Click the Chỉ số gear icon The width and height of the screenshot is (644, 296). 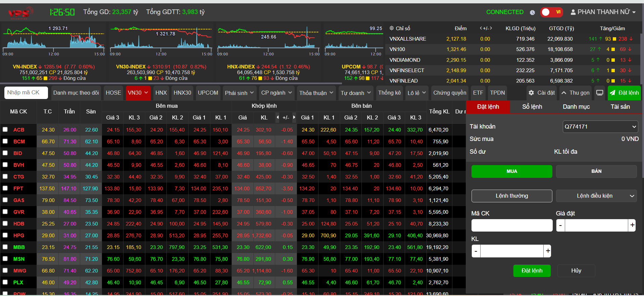pos(391,28)
